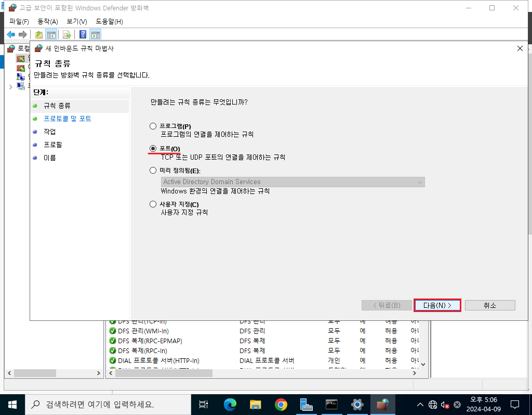
Task: Click the tray icon with X mark
Action: point(457,405)
